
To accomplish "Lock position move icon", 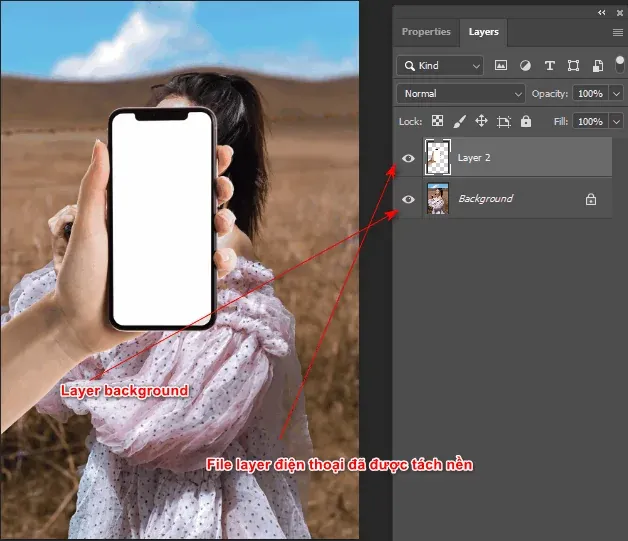I will [481, 121].
